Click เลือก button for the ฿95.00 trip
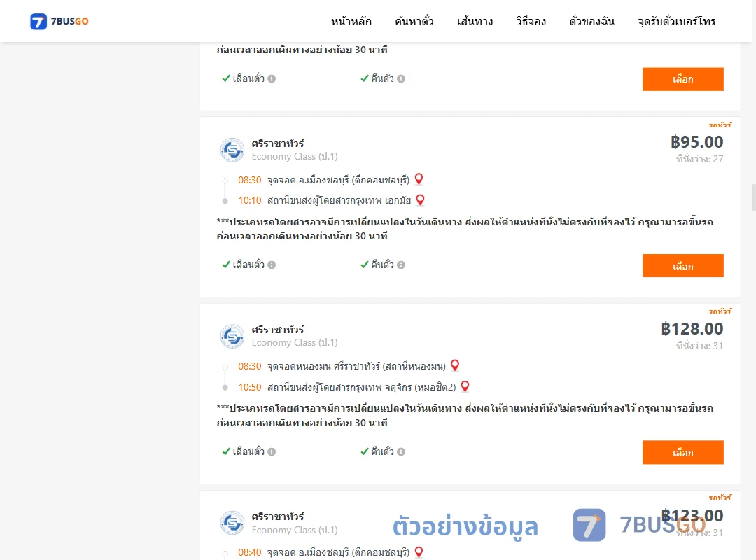The image size is (756, 560). point(682,266)
